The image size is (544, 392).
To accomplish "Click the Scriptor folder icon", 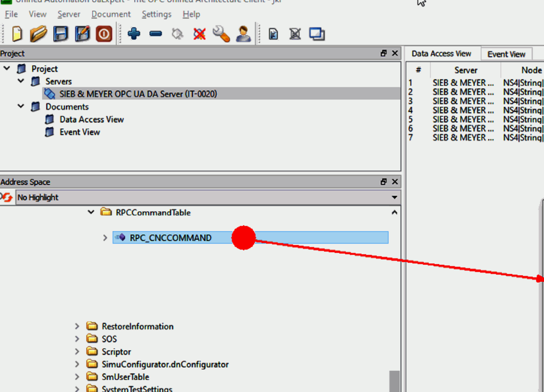I will click(x=92, y=351).
